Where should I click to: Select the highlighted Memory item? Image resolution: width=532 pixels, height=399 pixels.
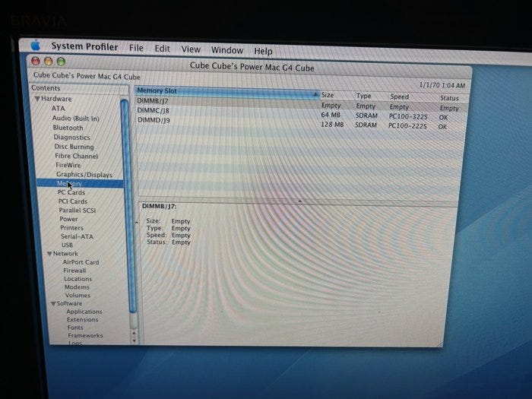click(80, 184)
